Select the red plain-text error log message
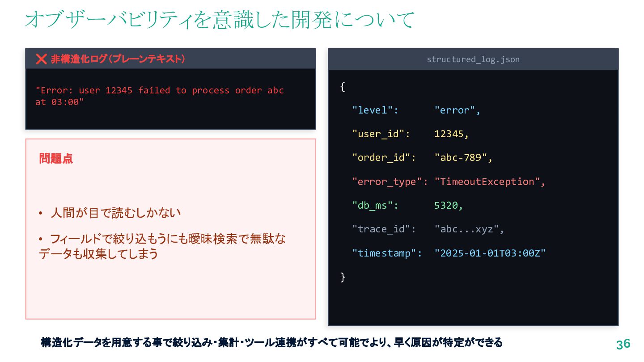Image resolution: width=644 pixels, height=362 pixels. click(x=160, y=96)
